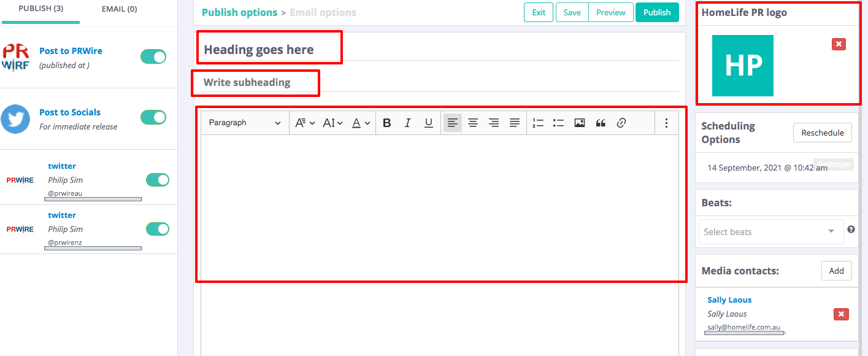The width and height of the screenshot is (868, 356).
Task: Disable the Post to PRWire toggle
Action: (153, 57)
